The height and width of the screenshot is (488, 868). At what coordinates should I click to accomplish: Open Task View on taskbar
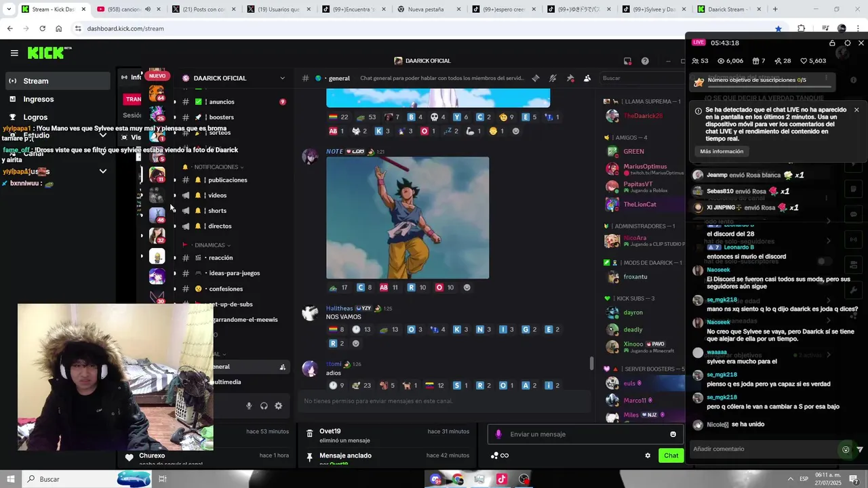click(x=163, y=479)
